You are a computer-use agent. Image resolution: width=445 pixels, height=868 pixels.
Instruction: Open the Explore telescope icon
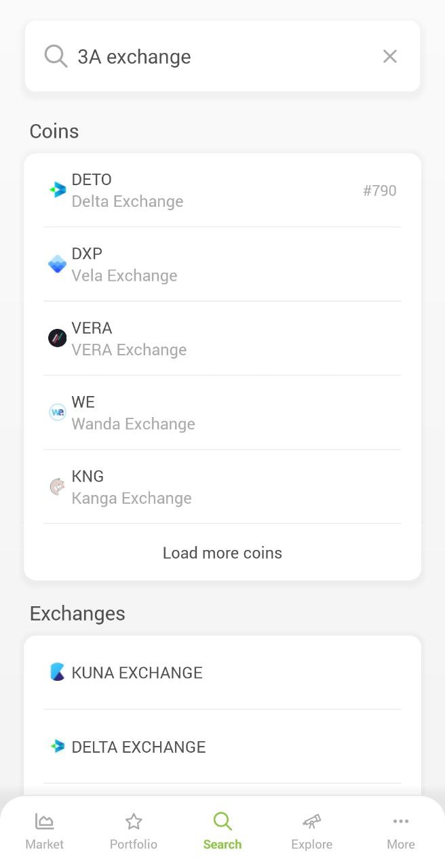[x=311, y=822]
